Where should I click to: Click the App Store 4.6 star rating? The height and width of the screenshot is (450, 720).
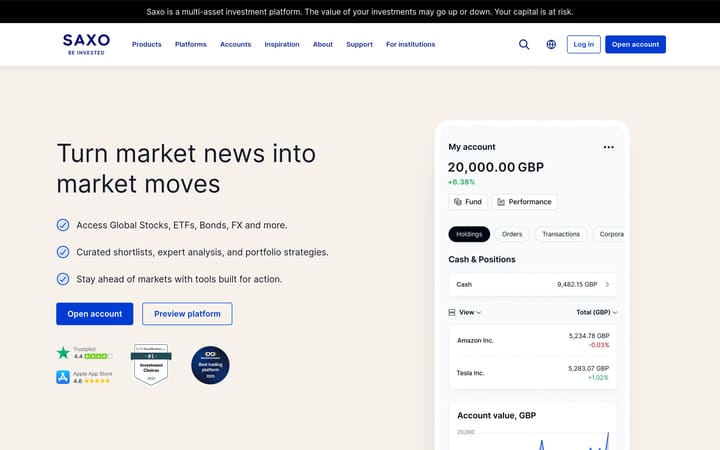pyautogui.click(x=92, y=381)
